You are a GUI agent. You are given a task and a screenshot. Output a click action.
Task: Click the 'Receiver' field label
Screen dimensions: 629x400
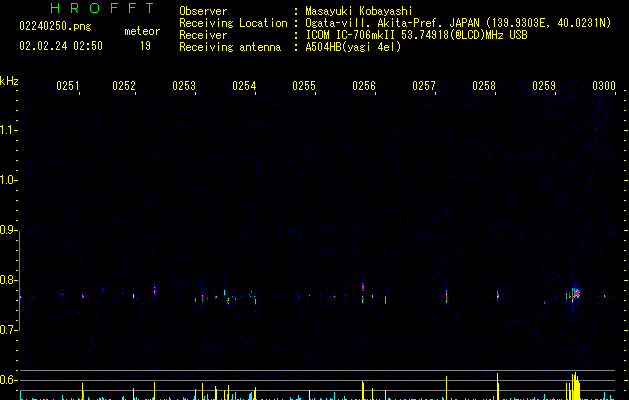pos(203,35)
